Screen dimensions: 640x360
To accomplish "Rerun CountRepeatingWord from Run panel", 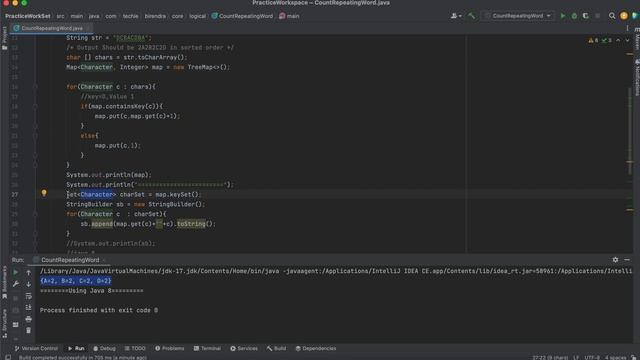I will [x=16, y=272].
